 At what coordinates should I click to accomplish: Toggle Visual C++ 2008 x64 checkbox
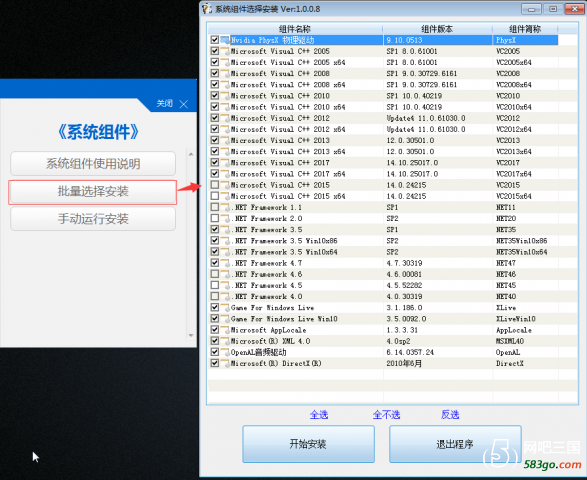pyautogui.click(x=215, y=84)
